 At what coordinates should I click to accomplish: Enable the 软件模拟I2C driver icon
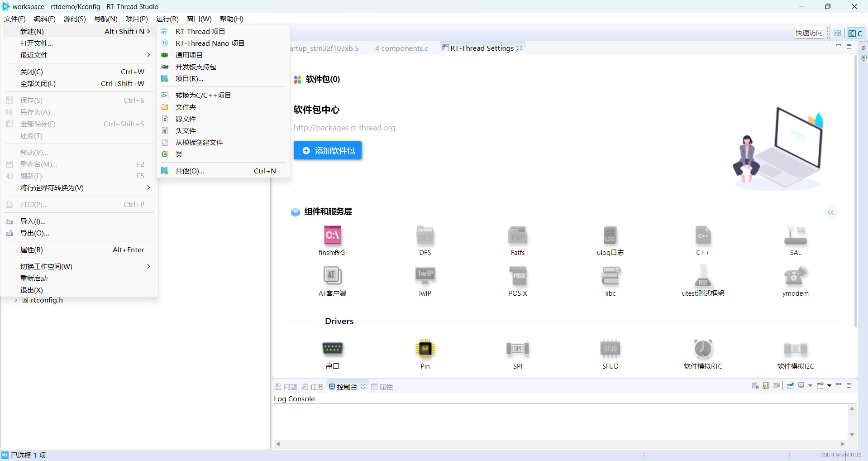pos(795,349)
